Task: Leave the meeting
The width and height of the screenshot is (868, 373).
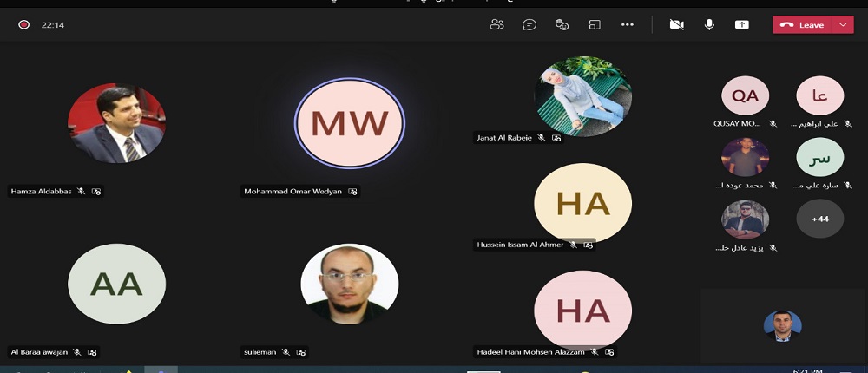Action: click(802, 25)
